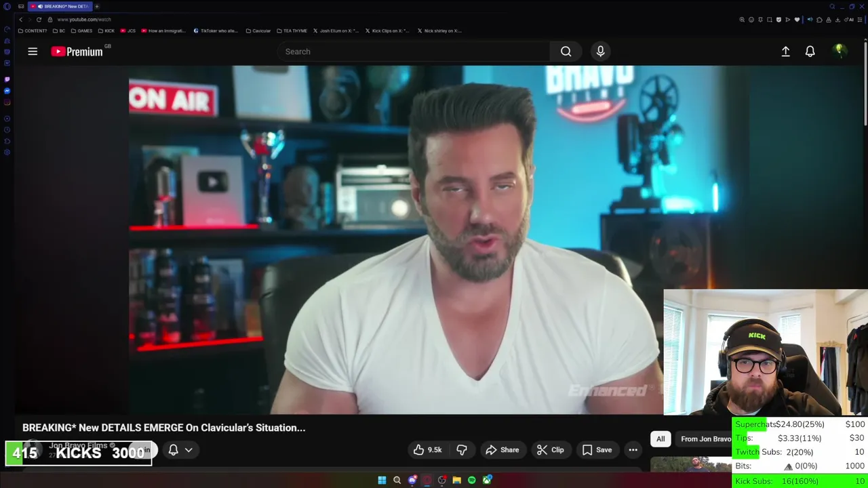The image size is (868, 488).
Task: Open the Kick Clips on X bookmark
Action: [387, 30]
